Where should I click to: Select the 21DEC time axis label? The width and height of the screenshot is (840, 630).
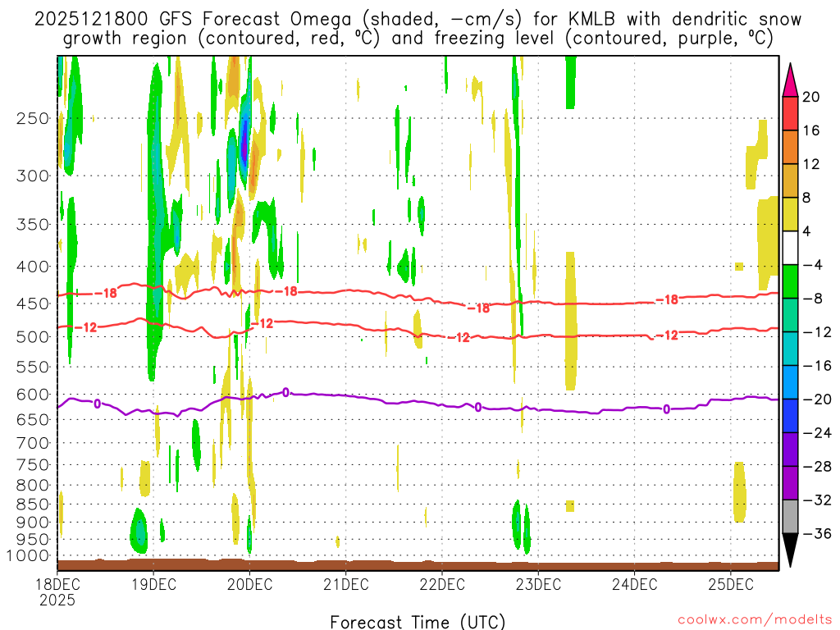pos(346,584)
